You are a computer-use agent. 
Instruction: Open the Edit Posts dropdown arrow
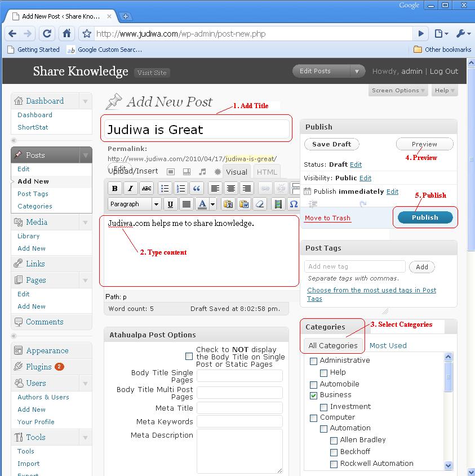coord(357,72)
